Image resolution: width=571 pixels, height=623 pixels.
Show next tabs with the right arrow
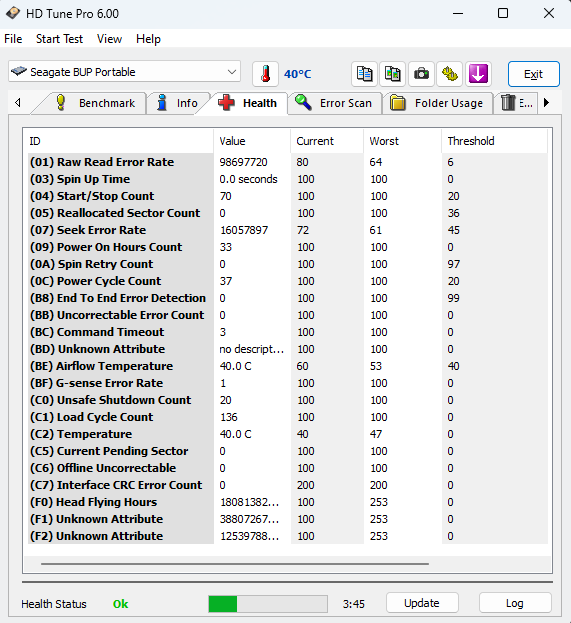(546, 103)
